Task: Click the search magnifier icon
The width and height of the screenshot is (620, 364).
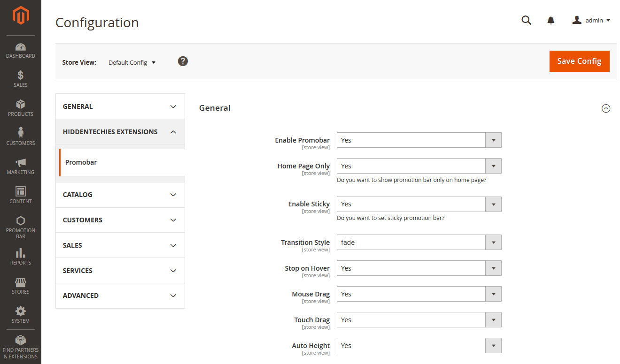Action: point(527,20)
